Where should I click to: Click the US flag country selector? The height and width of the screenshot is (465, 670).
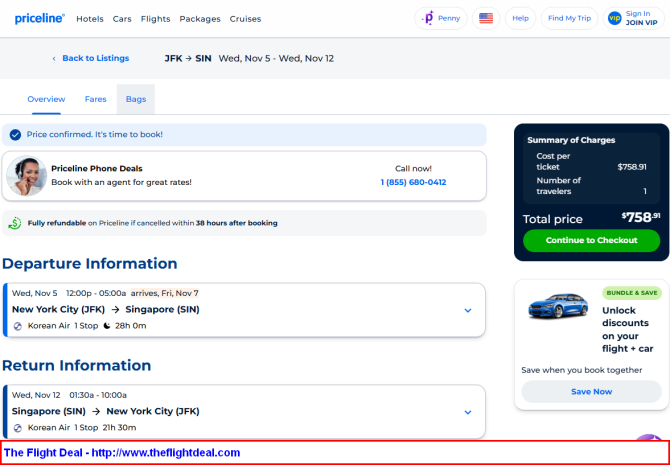tap(486, 18)
